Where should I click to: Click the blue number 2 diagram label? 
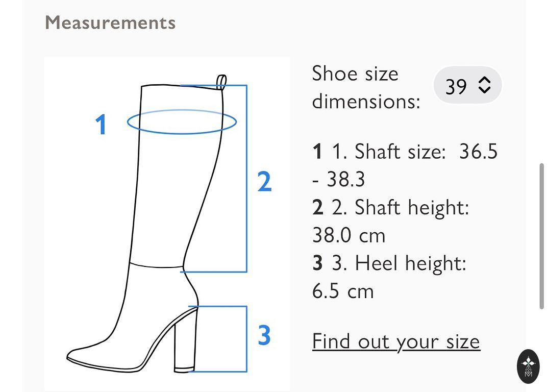point(264,182)
